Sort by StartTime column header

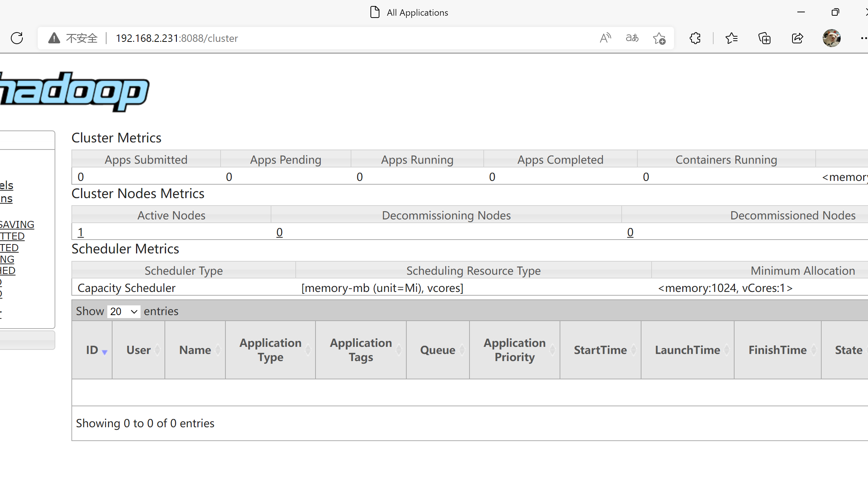click(x=600, y=350)
